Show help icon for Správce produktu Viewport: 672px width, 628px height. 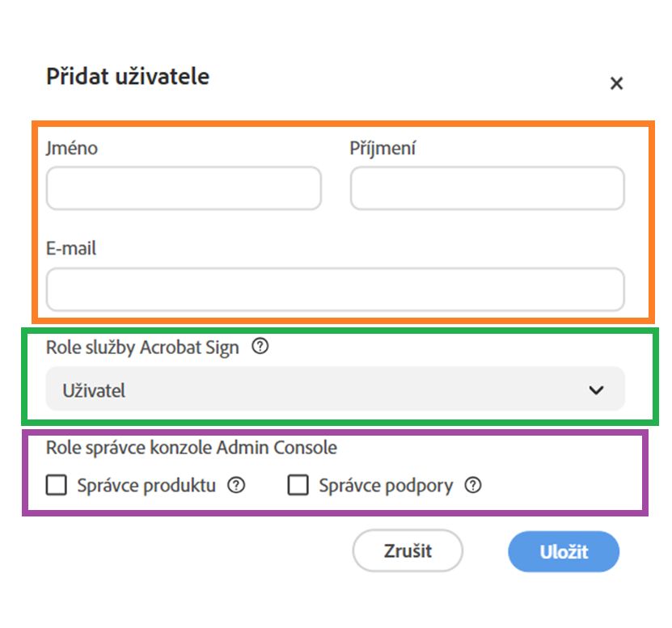236,486
